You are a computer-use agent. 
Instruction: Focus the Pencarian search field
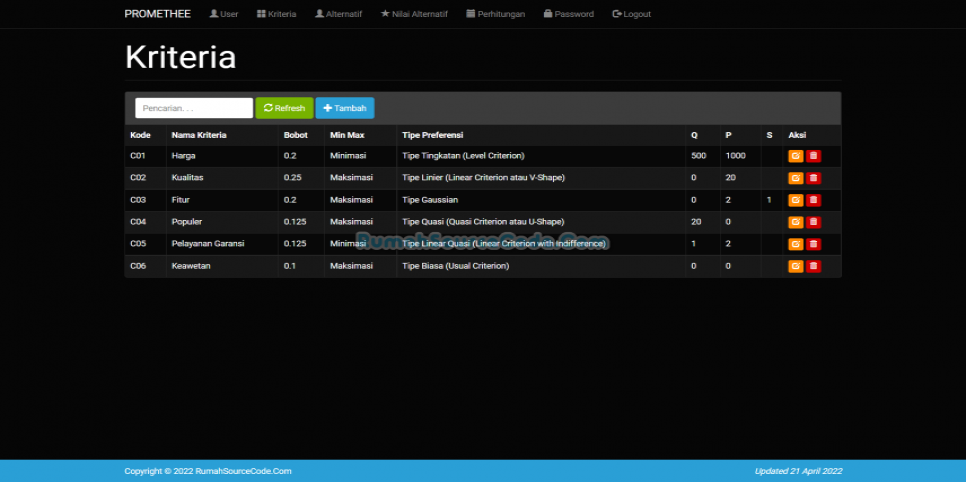pos(194,108)
